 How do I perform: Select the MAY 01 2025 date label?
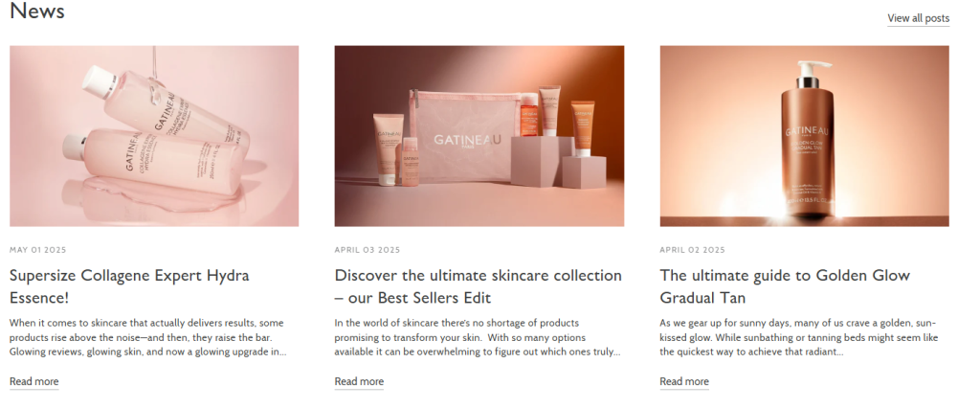click(x=37, y=250)
